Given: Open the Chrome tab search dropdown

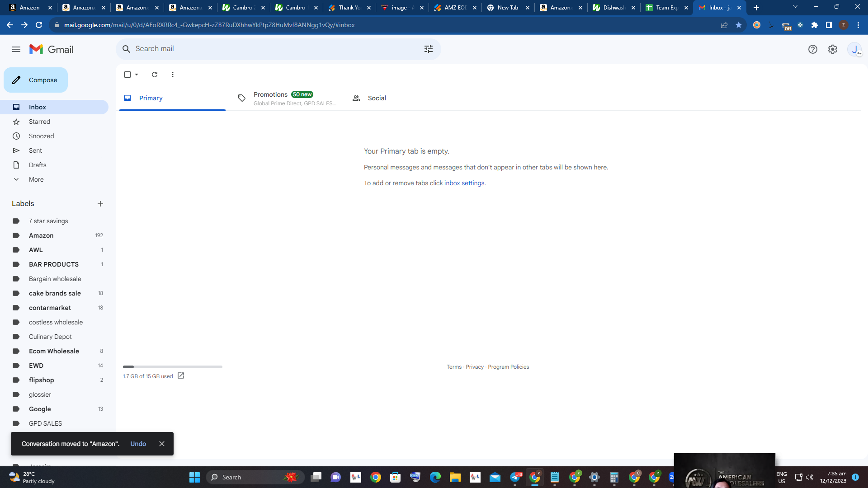Looking at the screenshot, I should 795,7.
